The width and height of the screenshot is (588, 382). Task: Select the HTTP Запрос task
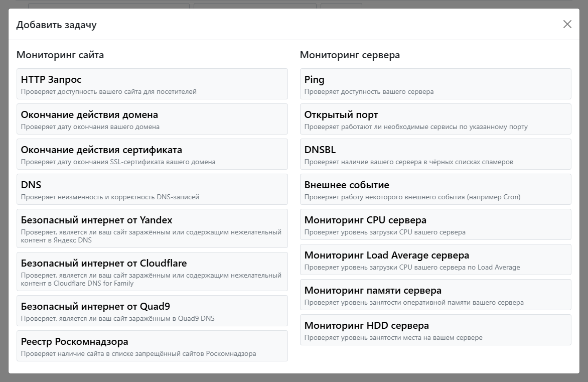coord(152,84)
